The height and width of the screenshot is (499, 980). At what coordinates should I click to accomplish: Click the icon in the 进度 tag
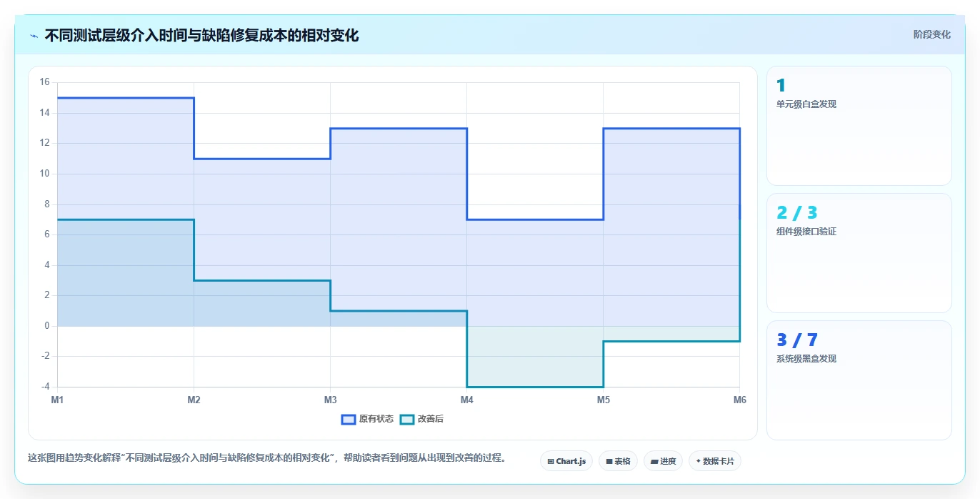click(654, 462)
